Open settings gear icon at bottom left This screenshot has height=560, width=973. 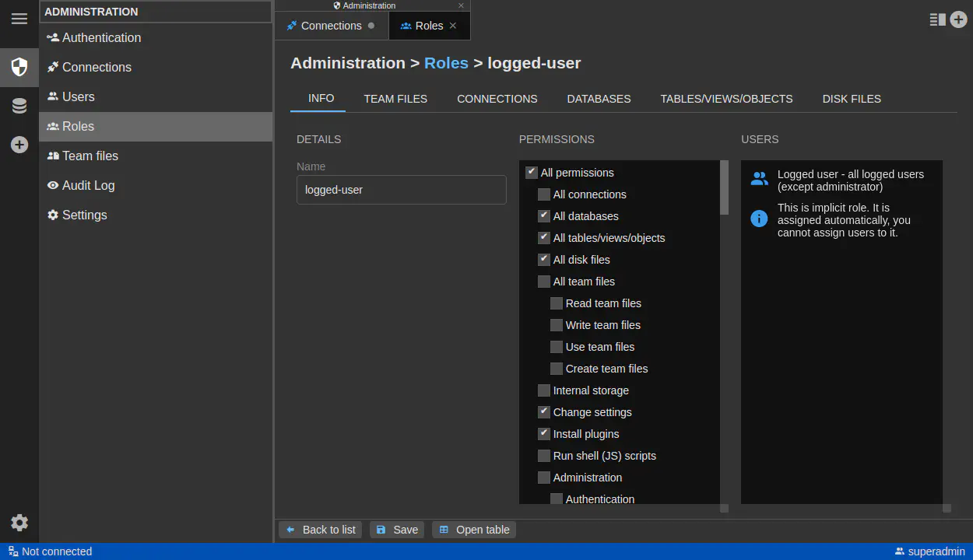[x=19, y=523]
